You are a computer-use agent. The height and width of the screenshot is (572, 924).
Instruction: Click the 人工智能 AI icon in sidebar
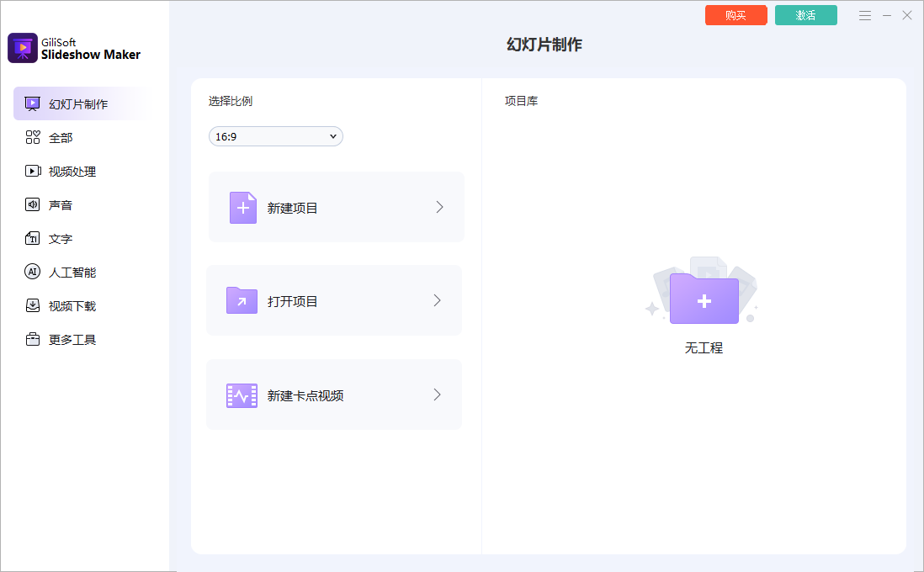[x=33, y=272]
